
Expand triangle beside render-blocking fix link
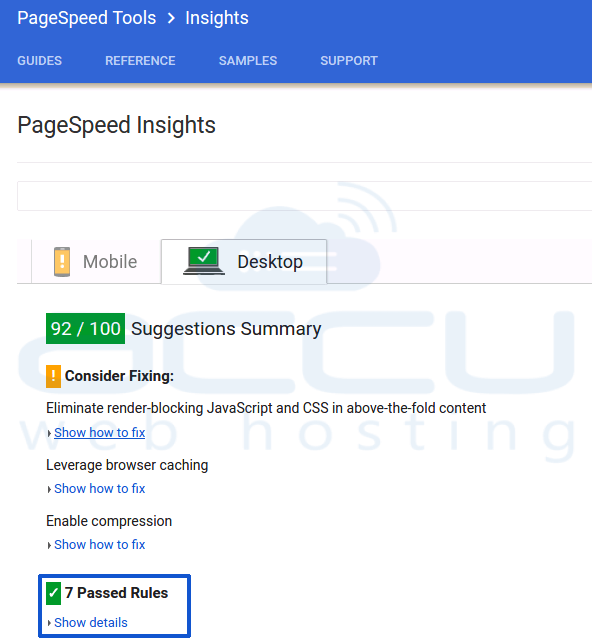[49, 433]
